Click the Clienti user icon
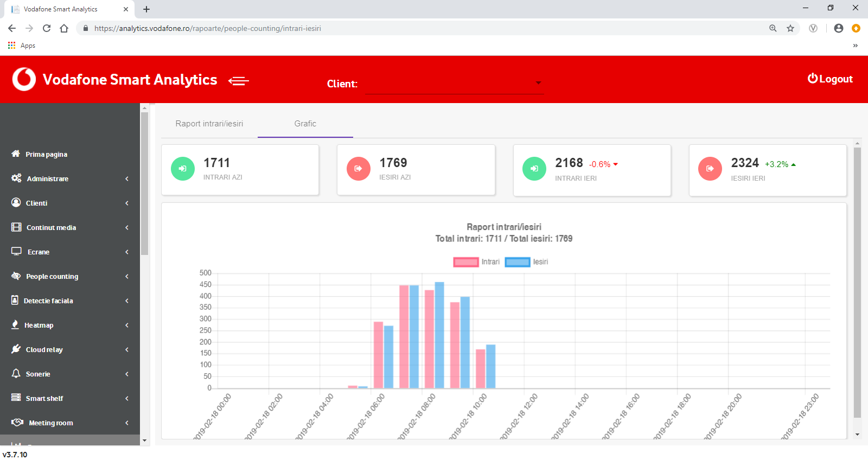This screenshot has height=466, width=868. (x=16, y=202)
